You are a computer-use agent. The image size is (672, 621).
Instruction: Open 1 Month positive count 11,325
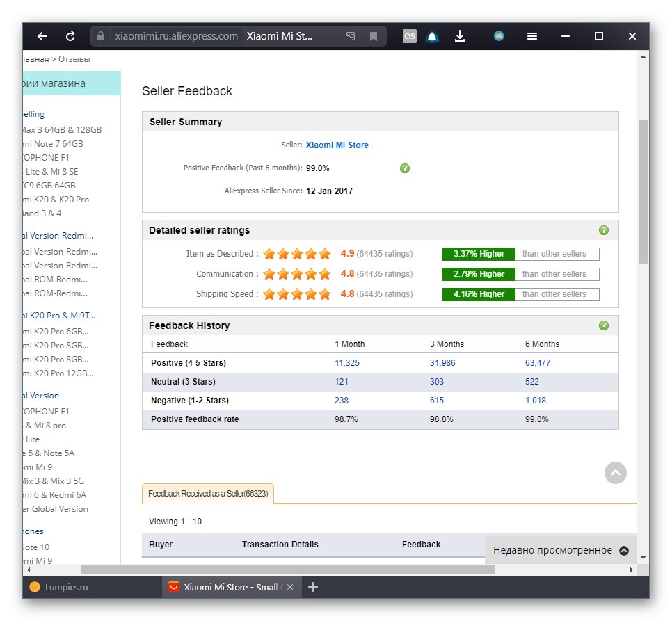click(x=346, y=363)
